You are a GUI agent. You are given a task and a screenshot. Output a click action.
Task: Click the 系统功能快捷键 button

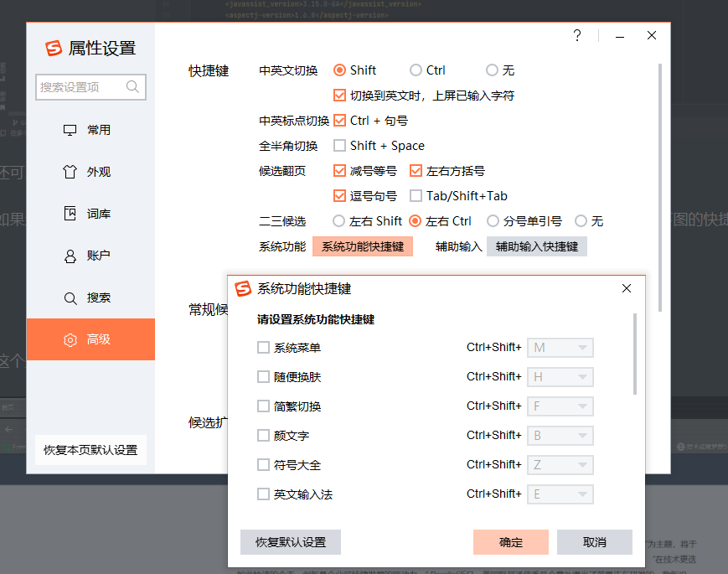coord(363,246)
